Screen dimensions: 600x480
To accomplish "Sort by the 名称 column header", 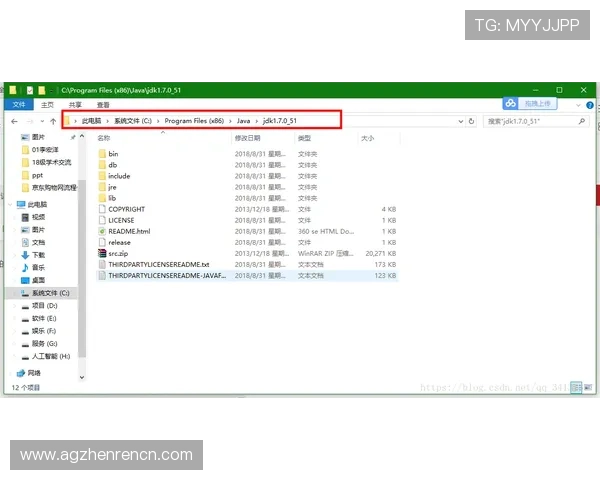I will (x=103, y=138).
